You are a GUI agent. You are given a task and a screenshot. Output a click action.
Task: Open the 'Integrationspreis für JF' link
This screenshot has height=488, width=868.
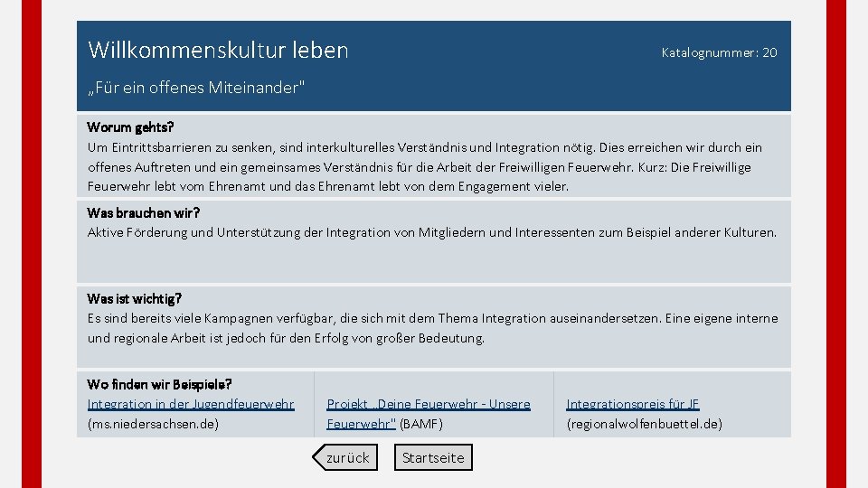tap(633, 404)
